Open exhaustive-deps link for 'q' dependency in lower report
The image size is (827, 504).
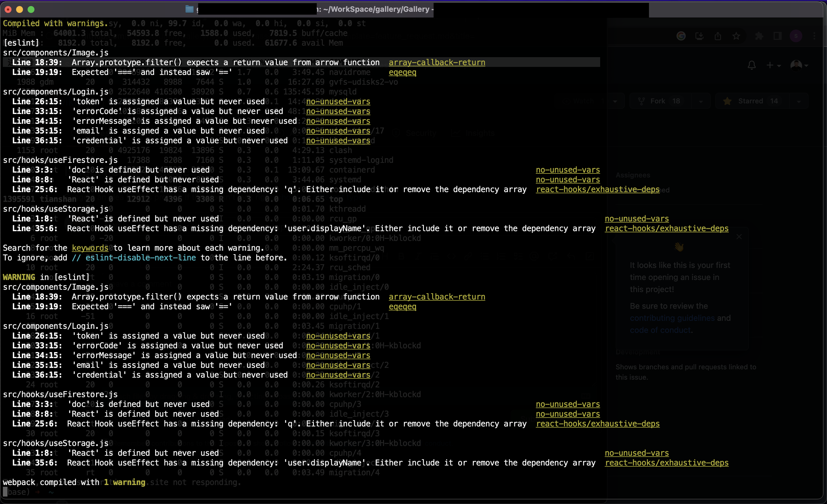tap(598, 424)
